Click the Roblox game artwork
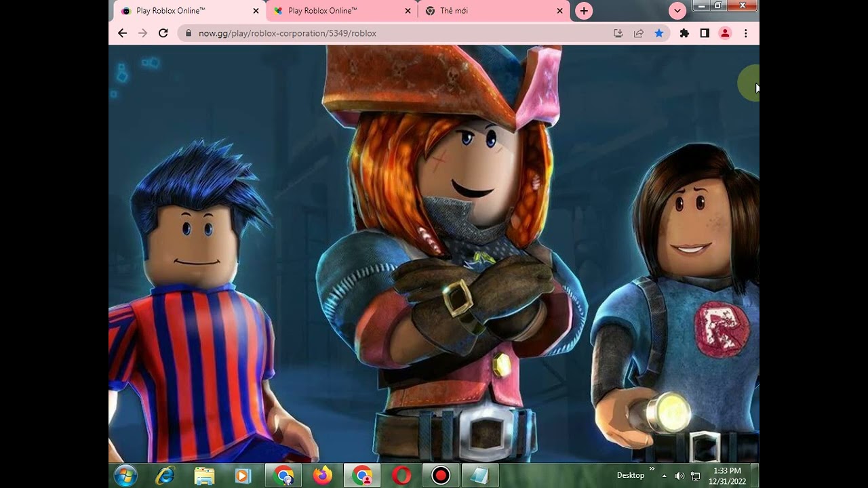The width and height of the screenshot is (868, 488). point(434,254)
